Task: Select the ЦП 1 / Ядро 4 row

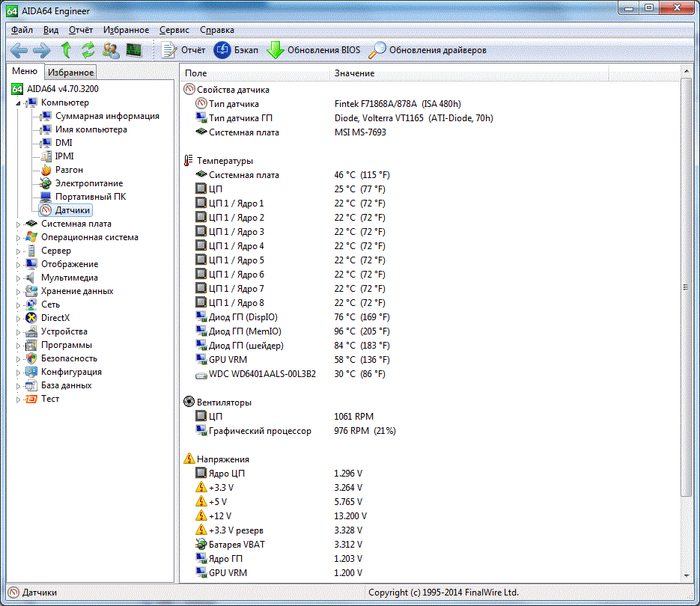Action: click(430, 246)
